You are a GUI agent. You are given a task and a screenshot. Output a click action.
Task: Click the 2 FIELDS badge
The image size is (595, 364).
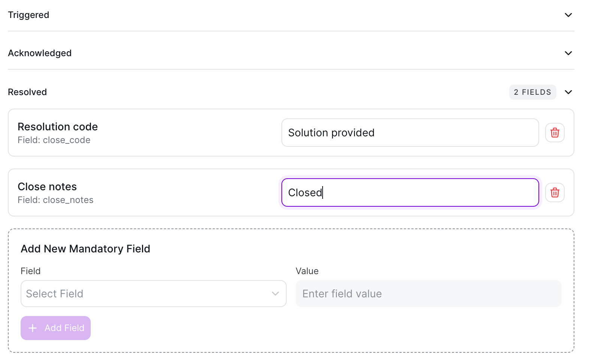point(532,92)
